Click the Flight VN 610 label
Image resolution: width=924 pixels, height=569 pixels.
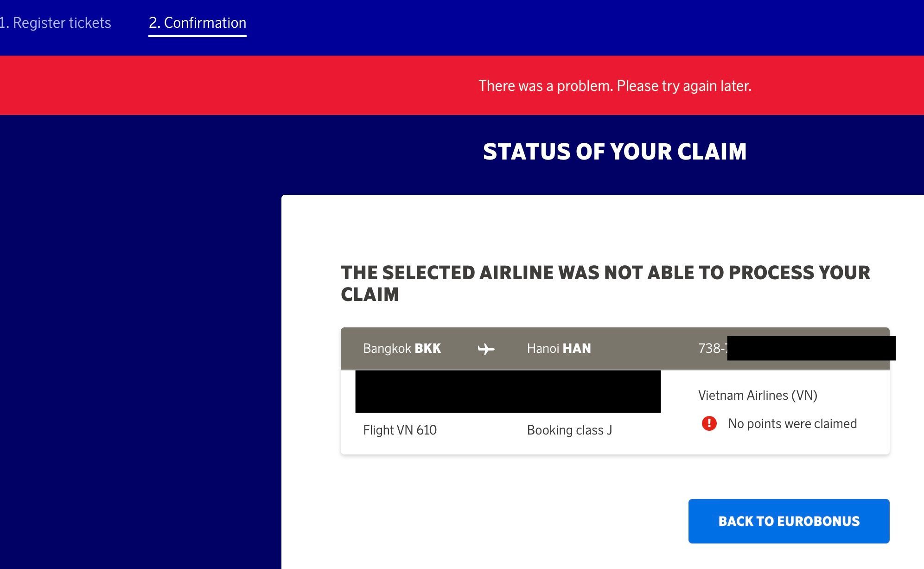400,430
